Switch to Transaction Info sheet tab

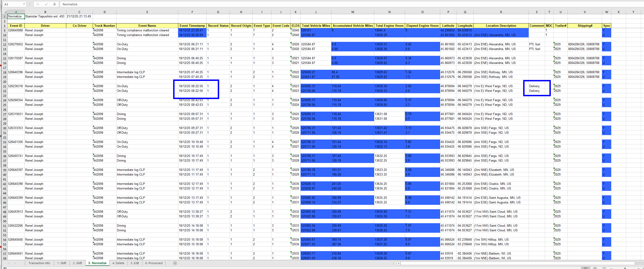coord(39,263)
